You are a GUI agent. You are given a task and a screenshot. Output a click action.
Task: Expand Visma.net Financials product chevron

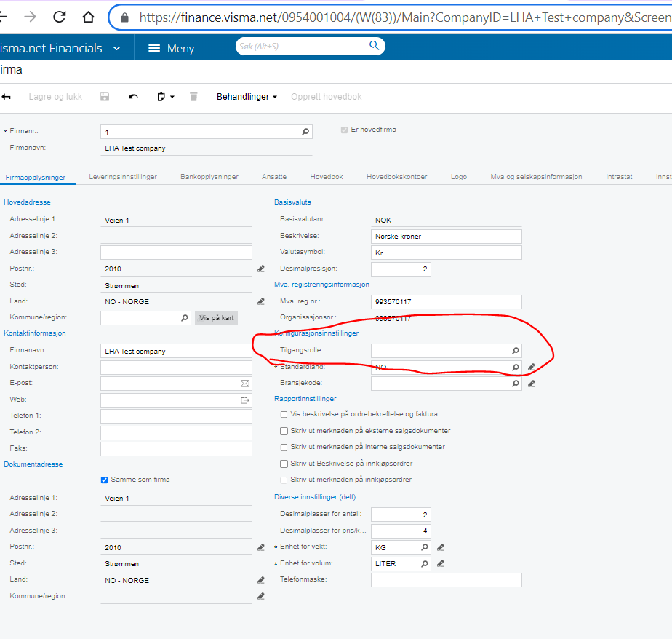point(116,49)
